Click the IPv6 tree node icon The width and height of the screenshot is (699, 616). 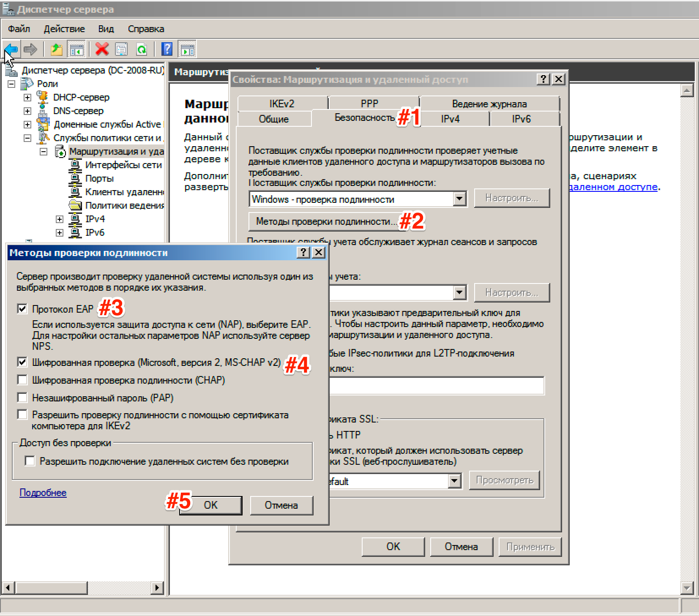coord(75,232)
